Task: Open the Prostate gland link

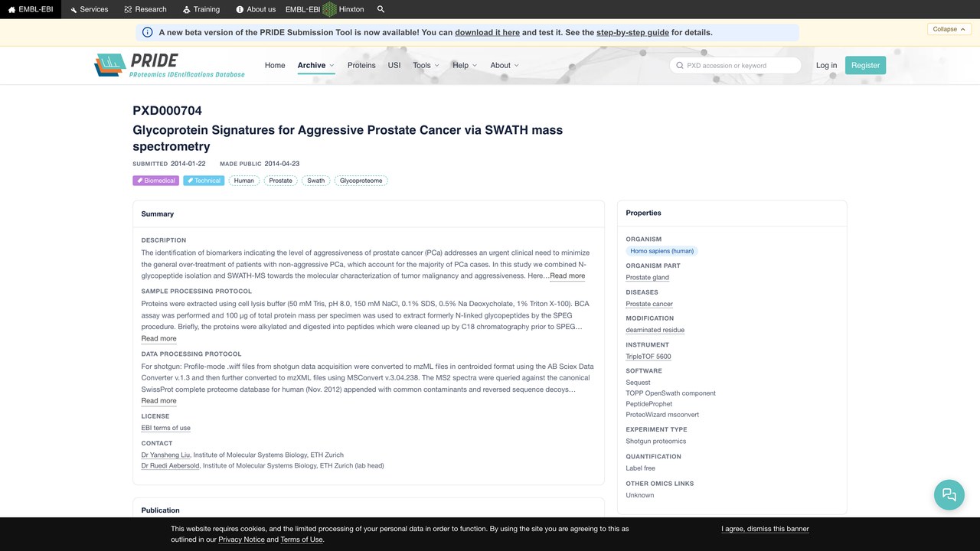Action: (647, 277)
